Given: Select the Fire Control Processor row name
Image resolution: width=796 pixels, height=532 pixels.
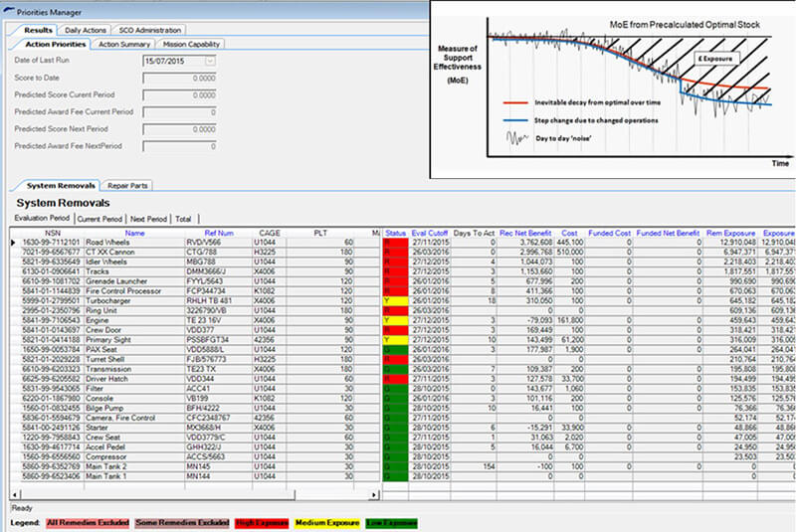Looking at the screenshot, I should pos(123,291).
